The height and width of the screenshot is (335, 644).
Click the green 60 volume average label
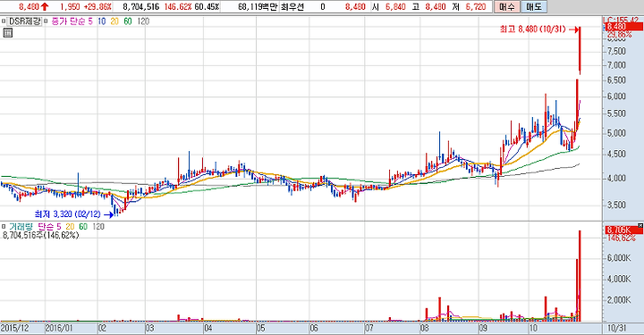pos(83,227)
